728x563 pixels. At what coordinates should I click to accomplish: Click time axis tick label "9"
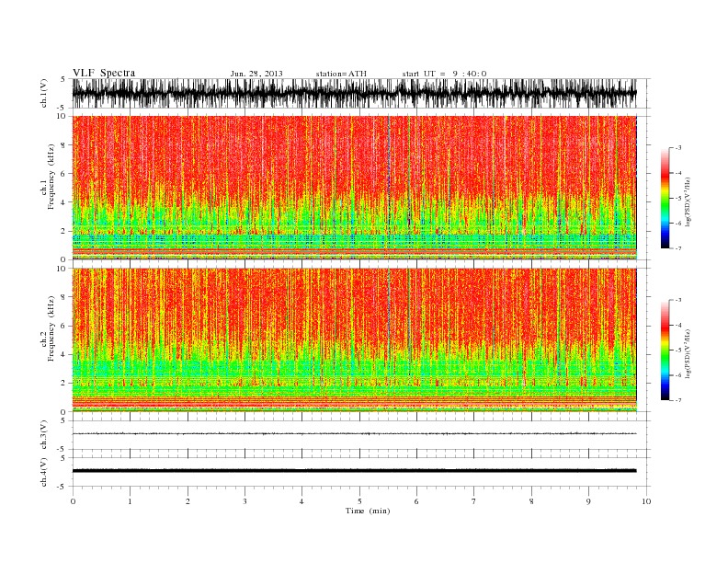click(x=588, y=501)
